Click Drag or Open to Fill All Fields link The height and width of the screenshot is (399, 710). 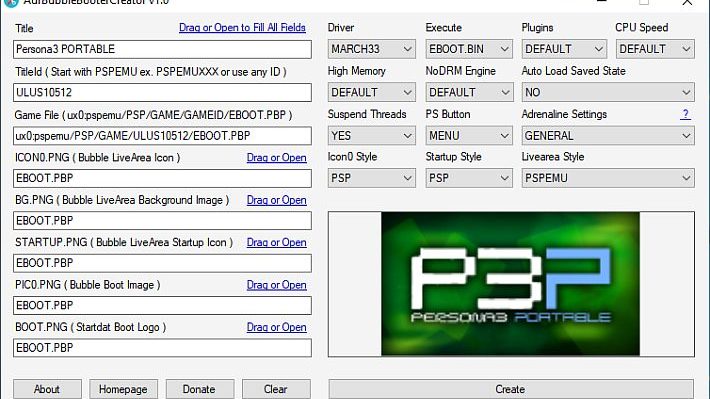tap(242, 28)
